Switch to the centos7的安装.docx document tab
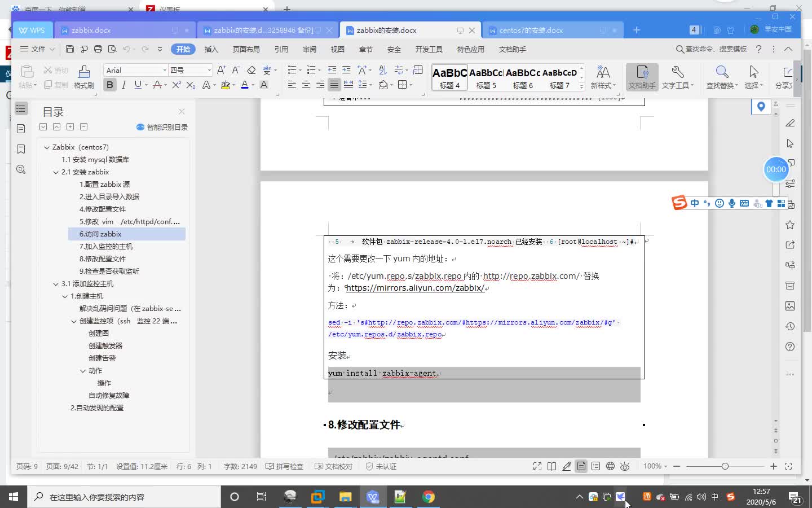The height and width of the screenshot is (508, 812). [553, 30]
